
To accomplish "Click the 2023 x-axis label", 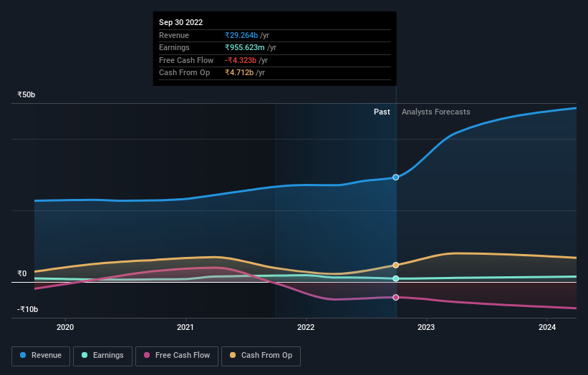I will point(426,327).
